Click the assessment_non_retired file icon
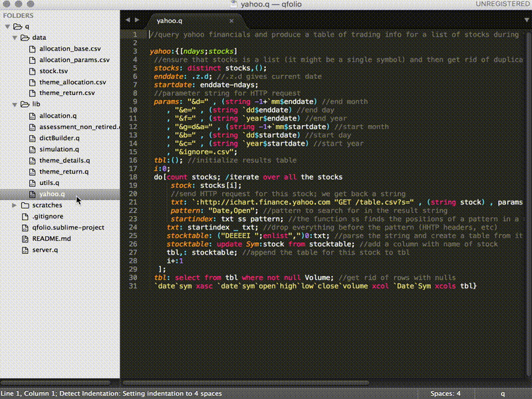 pos(32,127)
